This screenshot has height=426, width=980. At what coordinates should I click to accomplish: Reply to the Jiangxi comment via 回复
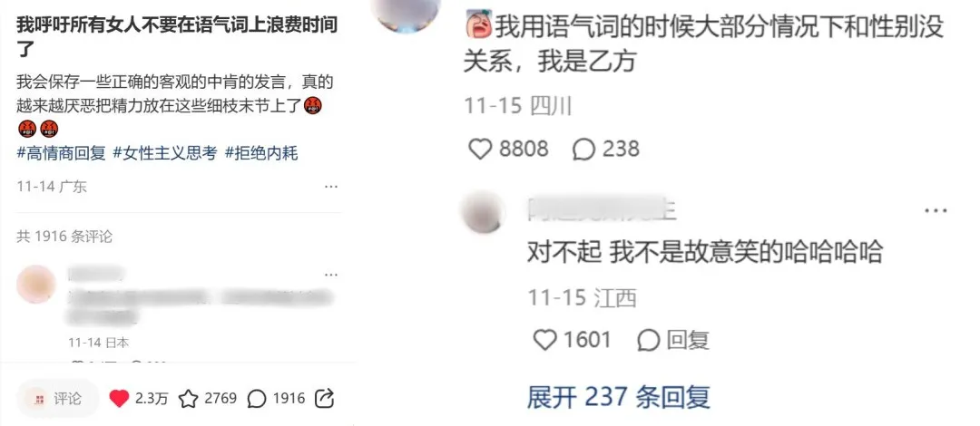point(673,340)
